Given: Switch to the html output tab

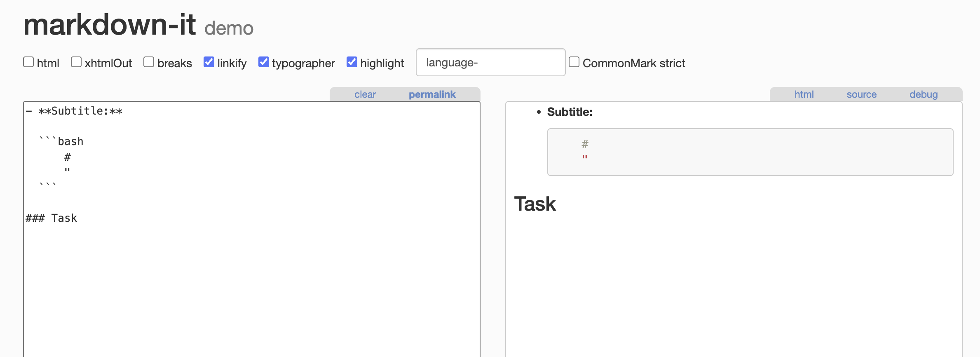Looking at the screenshot, I should coord(804,94).
